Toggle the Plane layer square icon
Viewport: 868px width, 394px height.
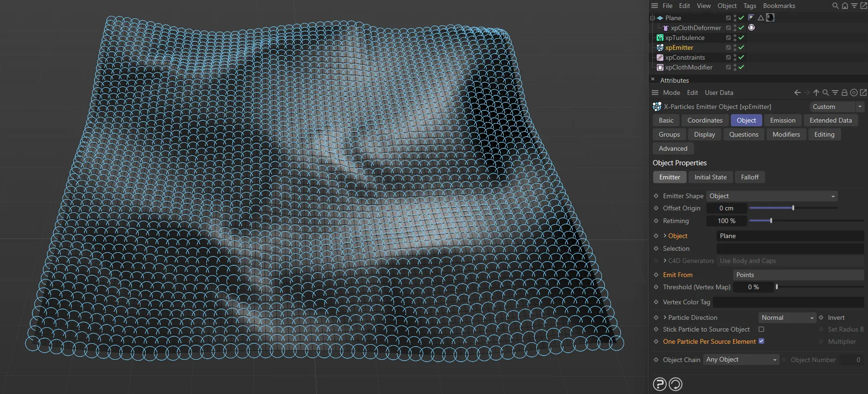click(x=728, y=18)
